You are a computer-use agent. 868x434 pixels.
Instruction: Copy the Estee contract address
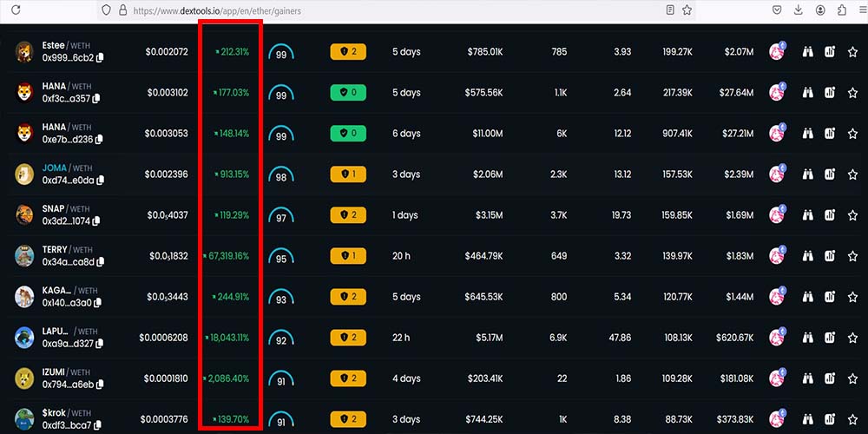point(100,58)
